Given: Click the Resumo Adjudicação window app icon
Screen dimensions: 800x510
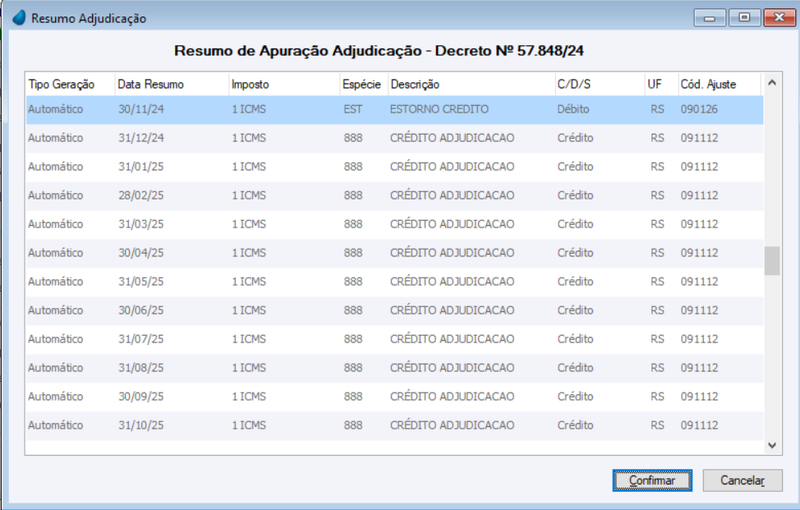Looking at the screenshot, I should (19, 18).
